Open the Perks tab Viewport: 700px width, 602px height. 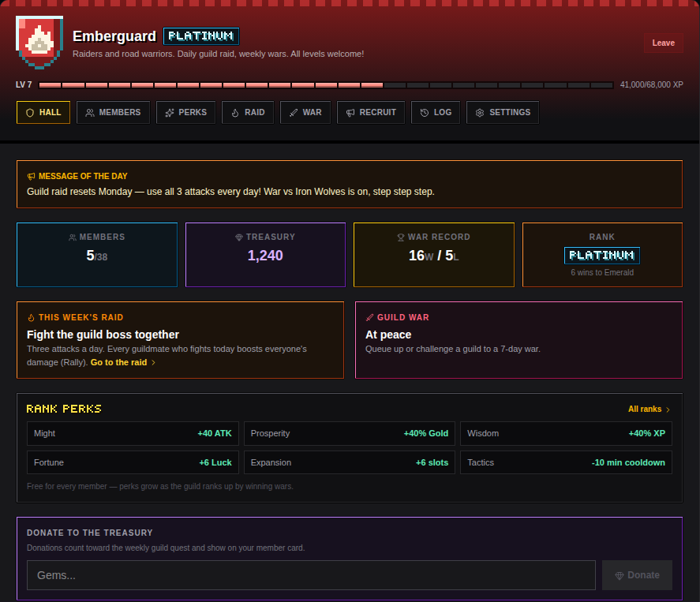click(x=185, y=113)
